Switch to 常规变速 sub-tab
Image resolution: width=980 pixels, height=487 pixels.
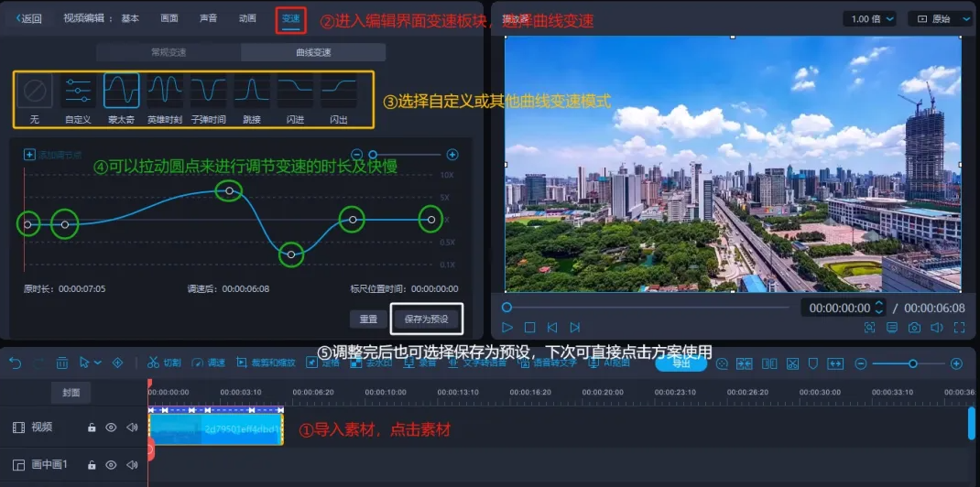click(169, 52)
